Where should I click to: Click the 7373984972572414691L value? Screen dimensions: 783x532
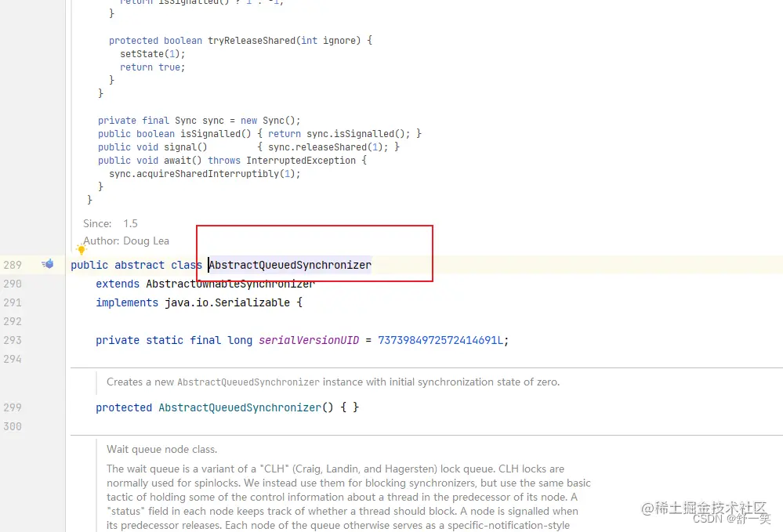pos(440,340)
